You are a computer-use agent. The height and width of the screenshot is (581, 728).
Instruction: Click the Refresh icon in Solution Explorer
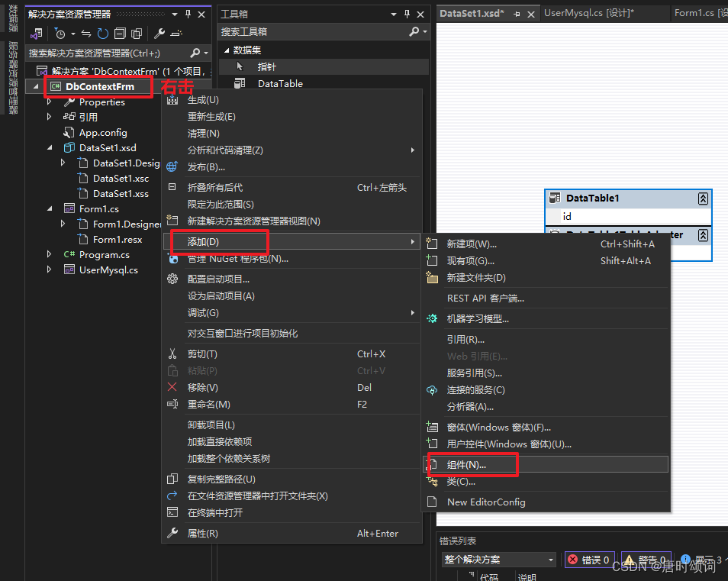(102, 34)
